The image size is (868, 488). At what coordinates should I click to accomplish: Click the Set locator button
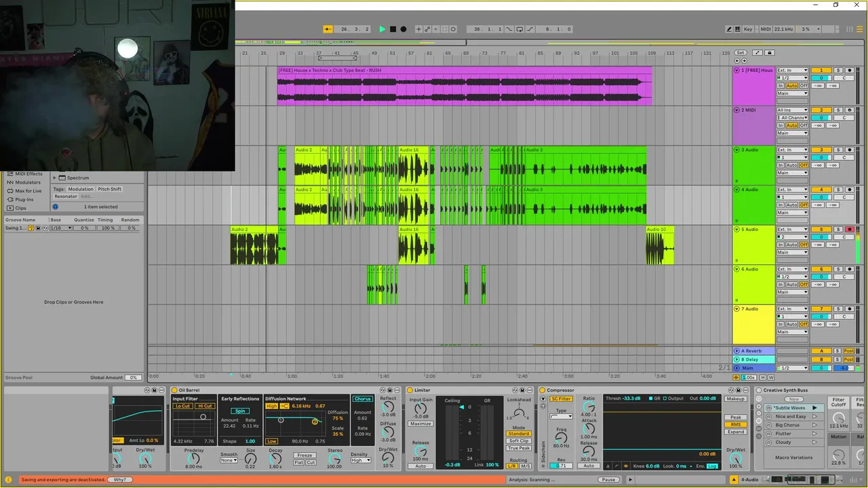click(x=740, y=52)
